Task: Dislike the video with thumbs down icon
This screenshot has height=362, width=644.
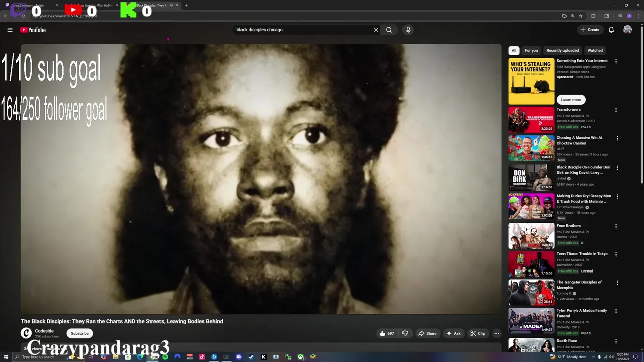Action: click(x=405, y=333)
